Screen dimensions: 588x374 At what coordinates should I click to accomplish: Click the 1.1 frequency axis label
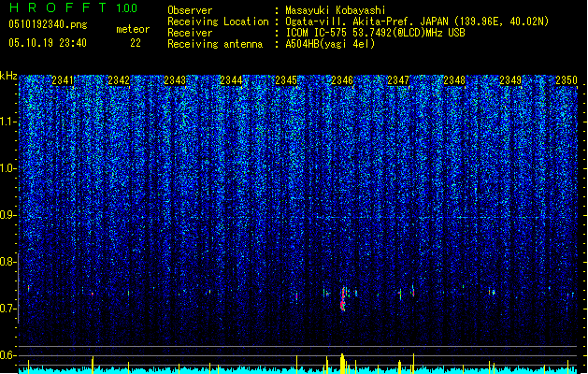[x=8, y=122]
